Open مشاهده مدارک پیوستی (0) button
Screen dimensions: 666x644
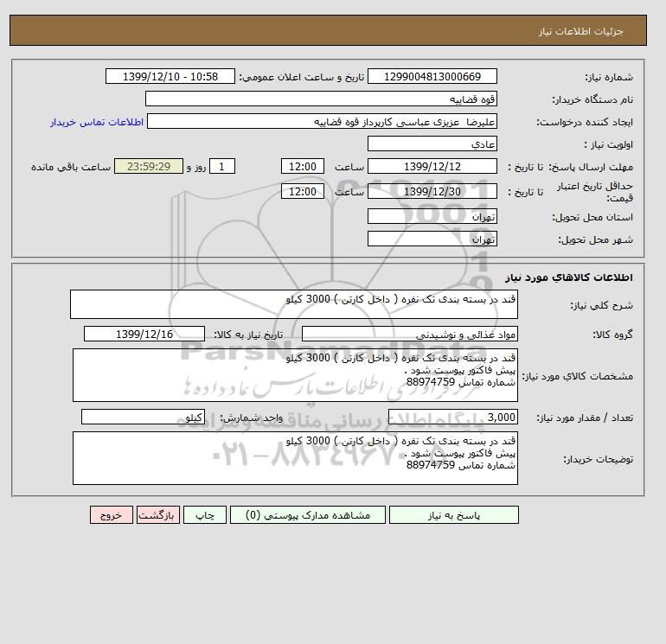308,515
